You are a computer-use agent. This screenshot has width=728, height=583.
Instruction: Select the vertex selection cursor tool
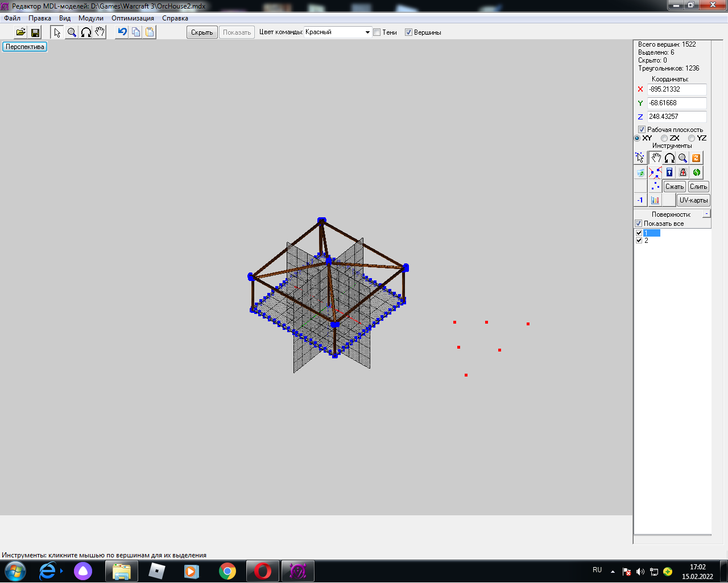pos(640,158)
